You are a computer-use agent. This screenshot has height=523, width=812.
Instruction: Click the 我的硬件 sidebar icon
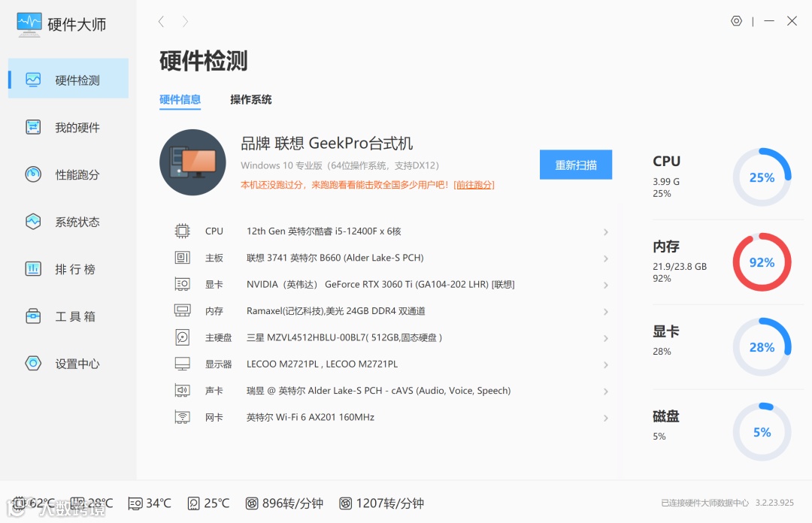click(33, 127)
